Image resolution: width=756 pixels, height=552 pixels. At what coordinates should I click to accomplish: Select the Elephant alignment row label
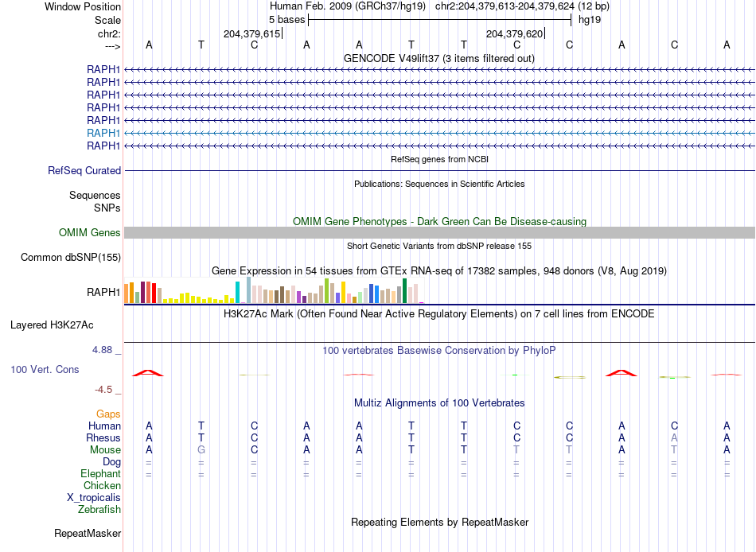click(101, 474)
